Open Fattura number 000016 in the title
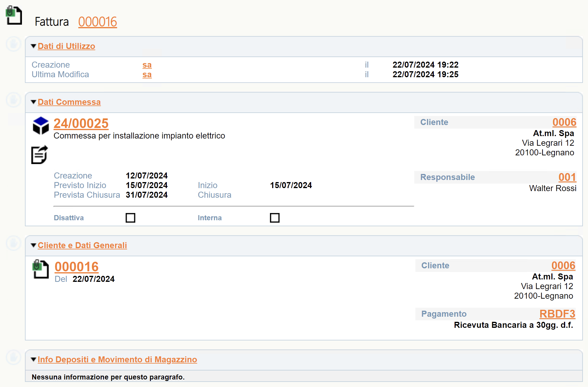The width and height of the screenshot is (588, 387). [98, 22]
